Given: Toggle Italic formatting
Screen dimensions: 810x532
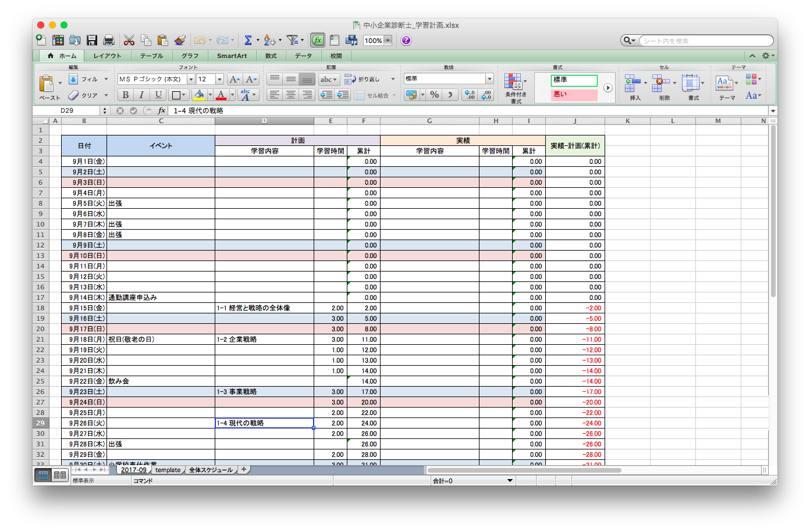Looking at the screenshot, I should [x=141, y=95].
